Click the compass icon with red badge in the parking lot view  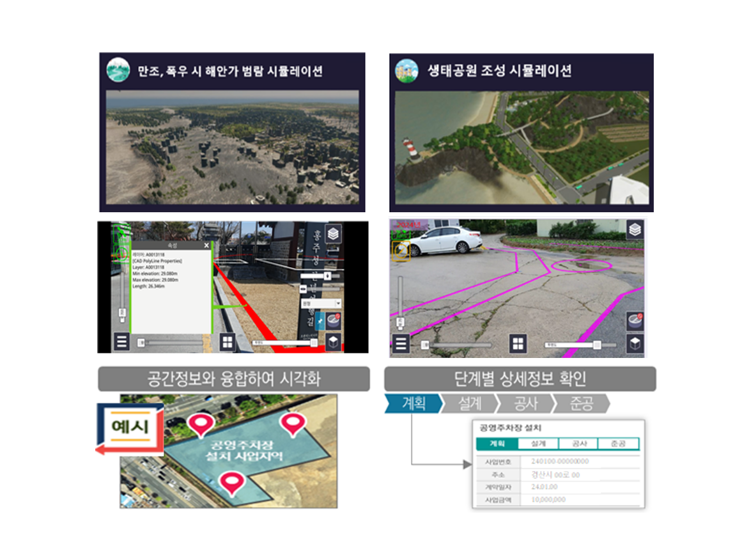(x=634, y=320)
